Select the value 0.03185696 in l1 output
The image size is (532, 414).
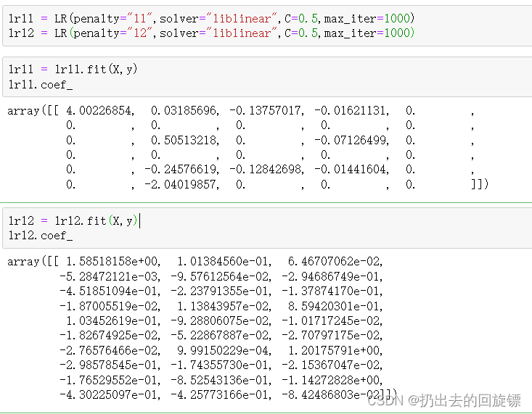(183, 110)
